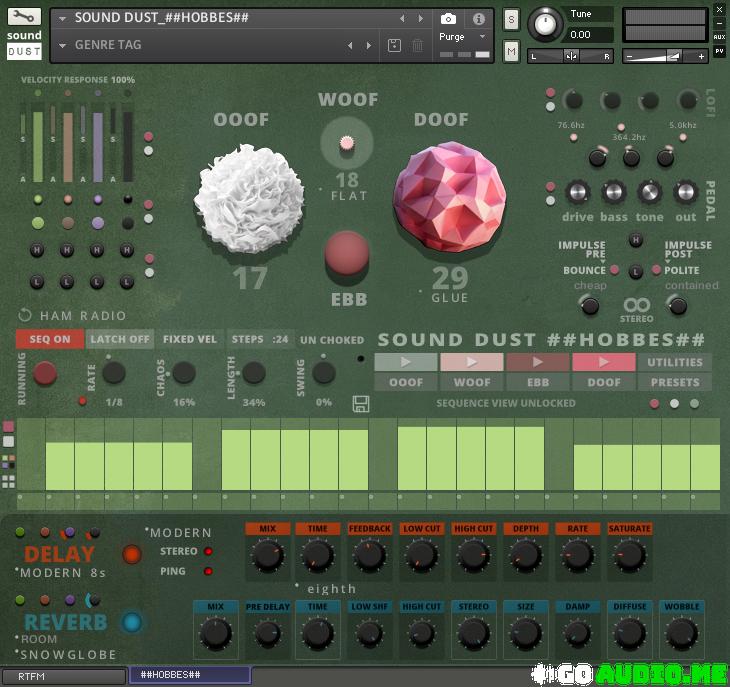
Task: Click the red EBB ball
Action: click(347, 254)
